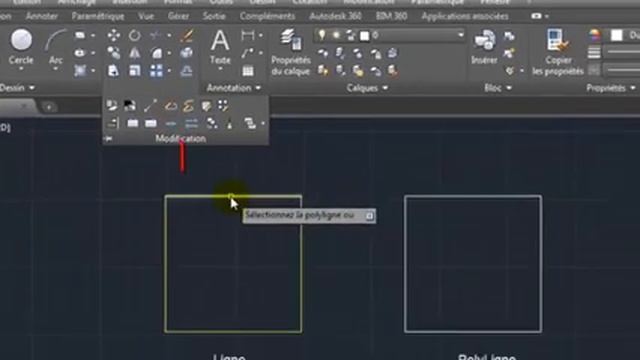The height and width of the screenshot is (360, 640).
Task: Click the Edit Hatch icon
Action: (x=207, y=106)
